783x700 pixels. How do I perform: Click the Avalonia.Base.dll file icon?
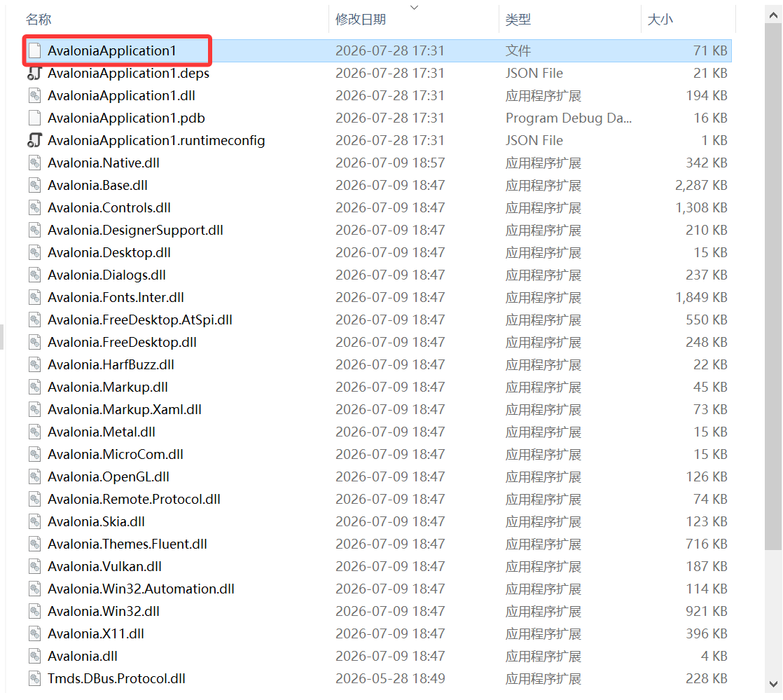point(34,186)
